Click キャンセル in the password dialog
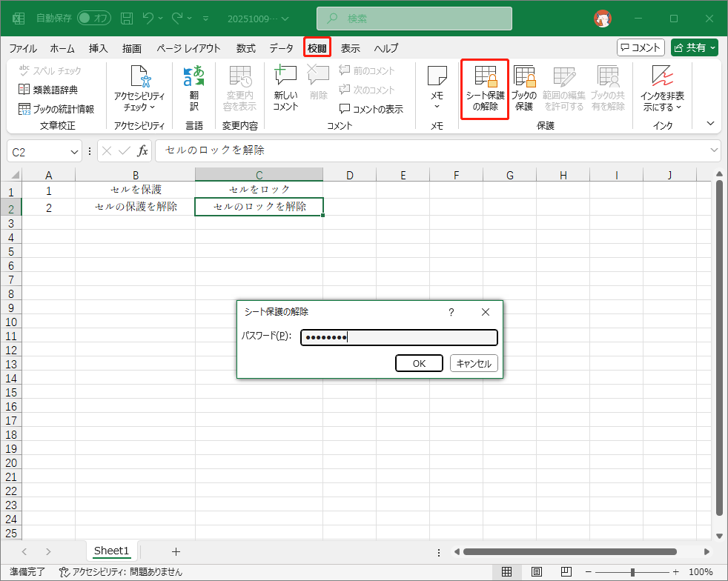Screen dimensions: 728x581 coord(474,363)
